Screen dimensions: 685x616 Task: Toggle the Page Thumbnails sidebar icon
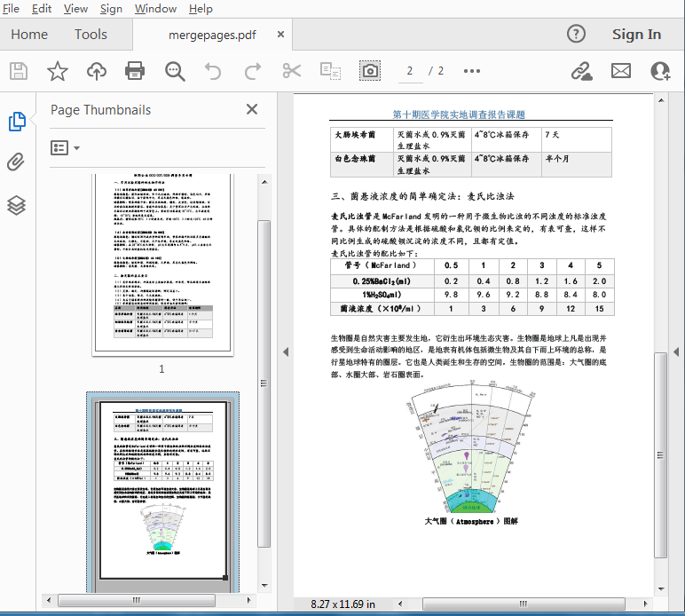click(x=16, y=122)
